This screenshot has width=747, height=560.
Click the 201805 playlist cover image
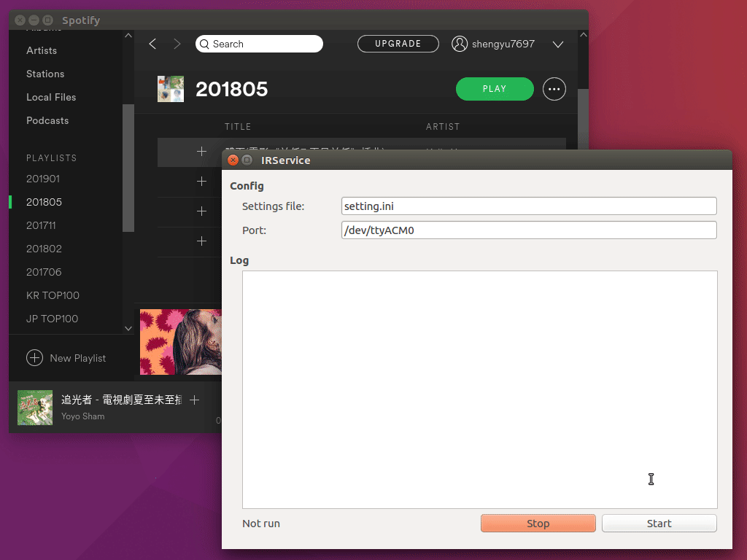[x=171, y=89]
